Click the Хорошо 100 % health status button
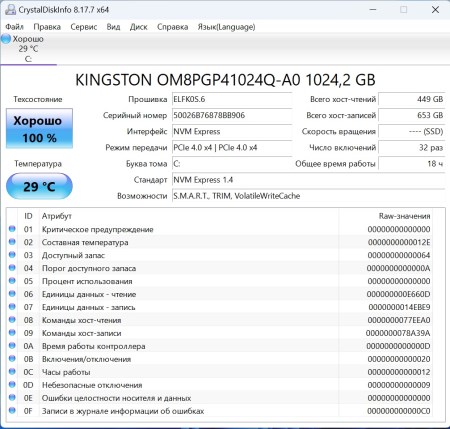450x429 pixels. click(x=39, y=128)
